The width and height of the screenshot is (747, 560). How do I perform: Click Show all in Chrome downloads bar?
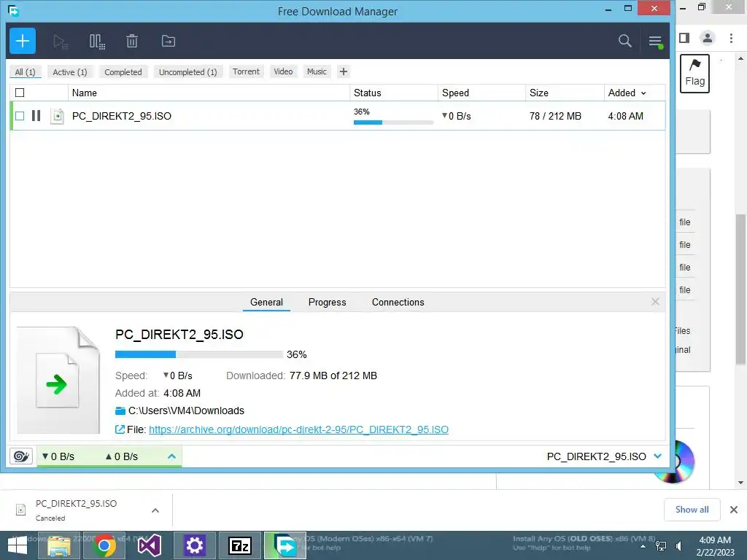click(x=692, y=510)
